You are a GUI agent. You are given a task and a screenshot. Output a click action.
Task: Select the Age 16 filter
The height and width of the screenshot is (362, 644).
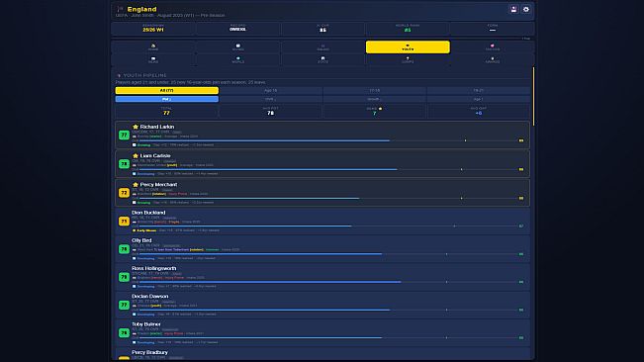[x=271, y=90]
